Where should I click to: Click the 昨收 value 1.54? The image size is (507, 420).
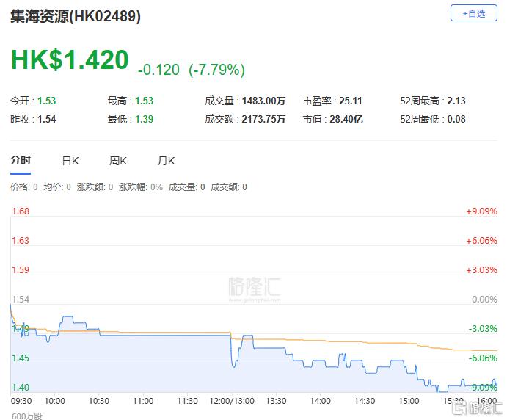[x=46, y=120]
